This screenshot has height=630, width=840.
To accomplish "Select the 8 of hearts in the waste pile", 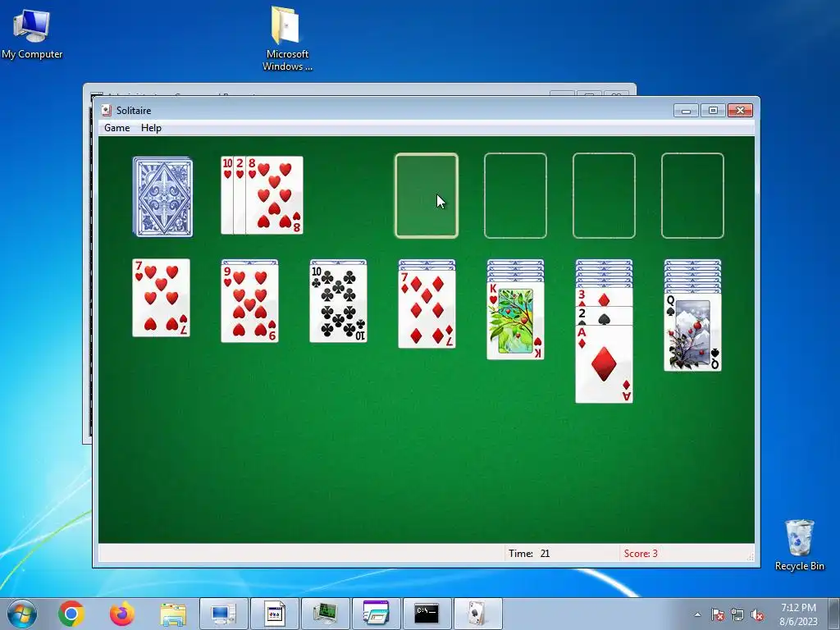I will coord(274,195).
